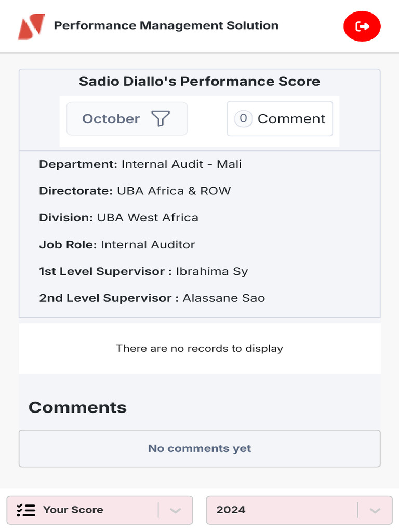399x532 pixels.
Task: Click the funnel filter icon beside October
Action: pos(161,119)
